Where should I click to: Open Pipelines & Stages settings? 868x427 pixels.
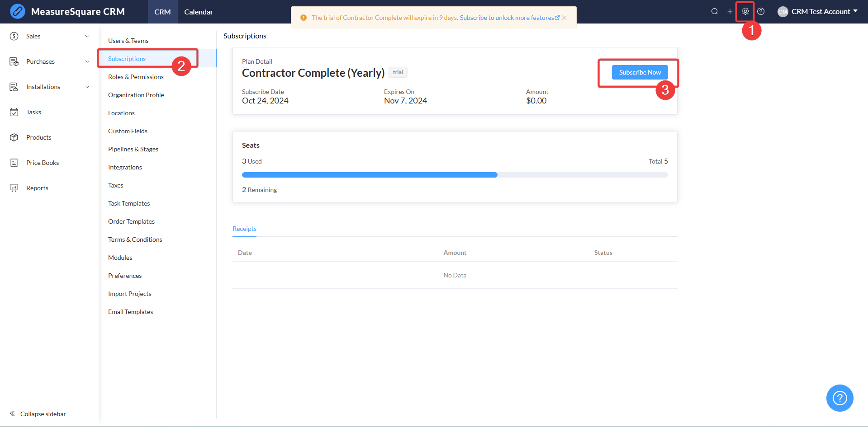tap(133, 149)
